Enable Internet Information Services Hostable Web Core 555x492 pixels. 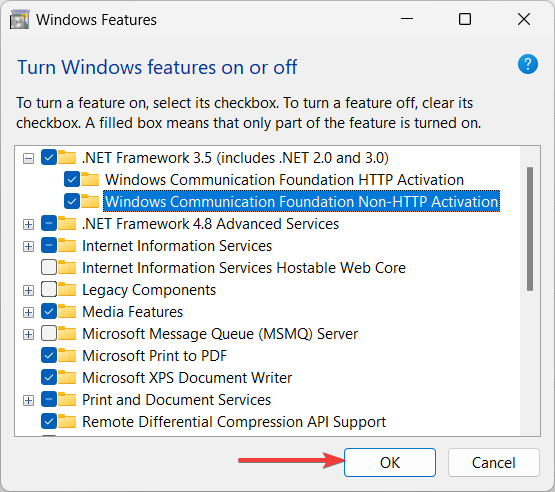49,268
